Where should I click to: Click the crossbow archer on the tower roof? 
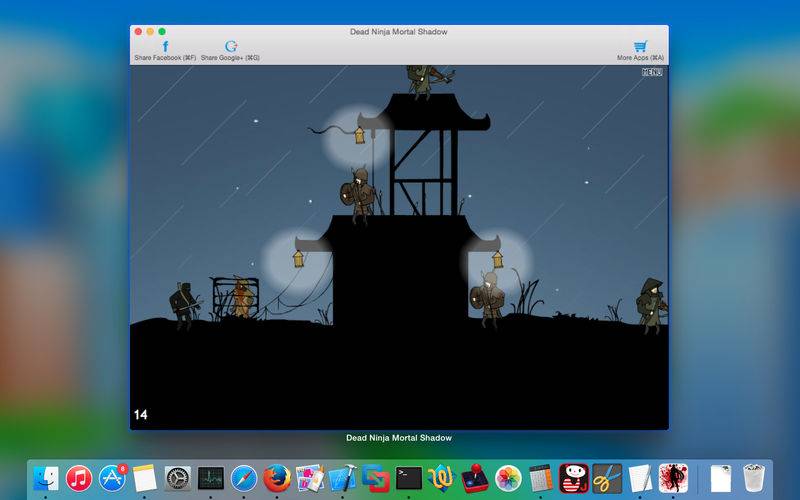[429, 81]
